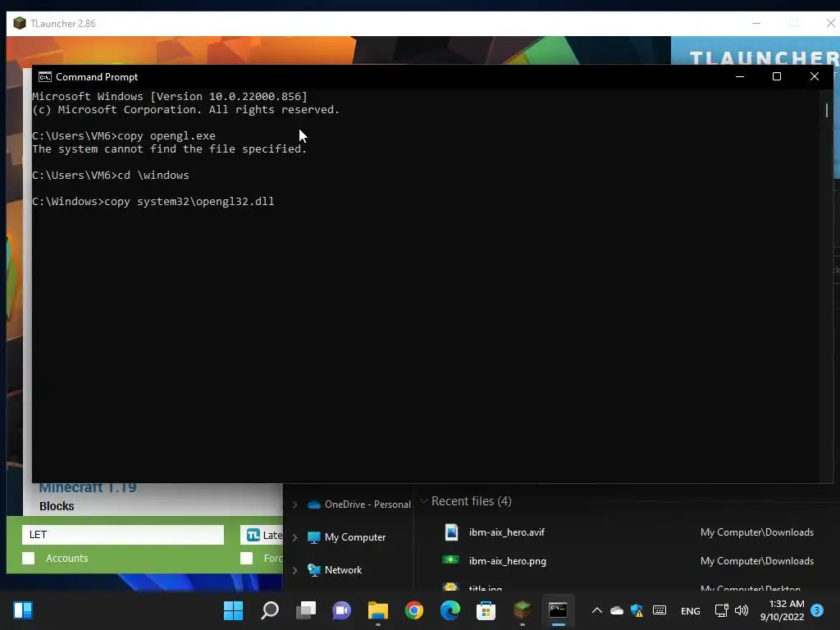Click TLauncher 2.86 title bar icon

point(20,23)
